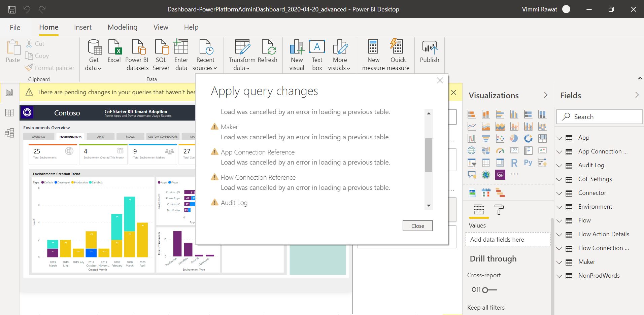The height and width of the screenshot is (315, 644).
Task: Turn off Cross-report drill through
Action: click(x=485, y=289)
